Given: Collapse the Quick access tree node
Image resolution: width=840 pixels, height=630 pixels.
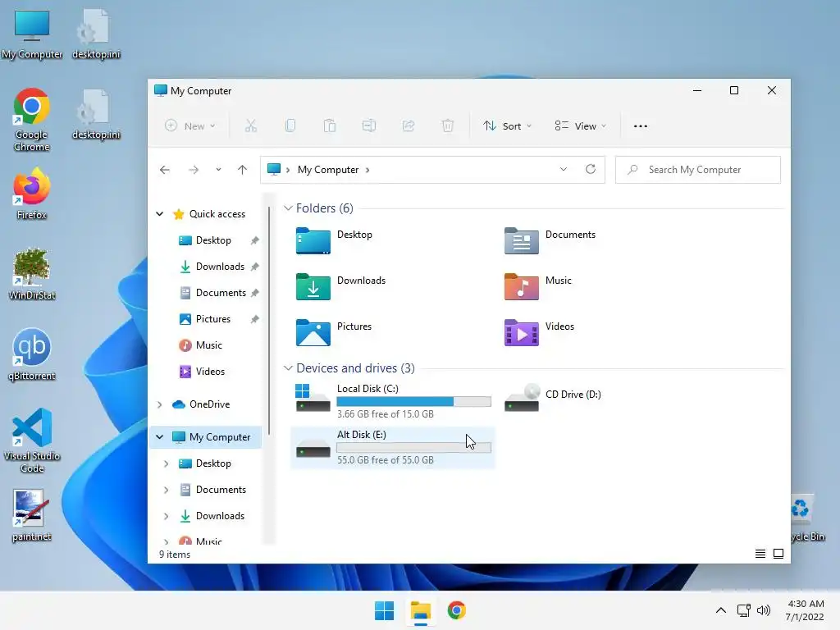Looking at the screenshot, I should (160, 214).
